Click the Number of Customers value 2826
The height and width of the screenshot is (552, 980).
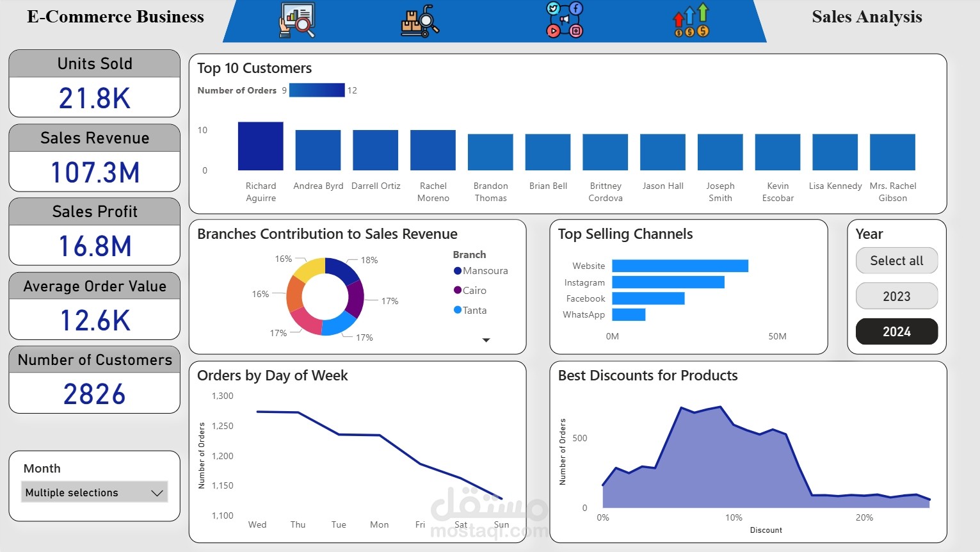click(x=95, y=394)
